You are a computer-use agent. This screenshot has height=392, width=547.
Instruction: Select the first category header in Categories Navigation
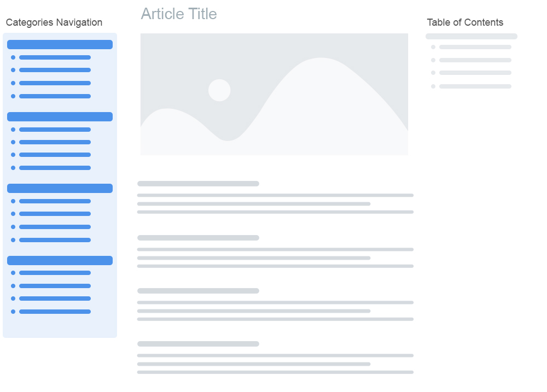[x=60, y=45]
